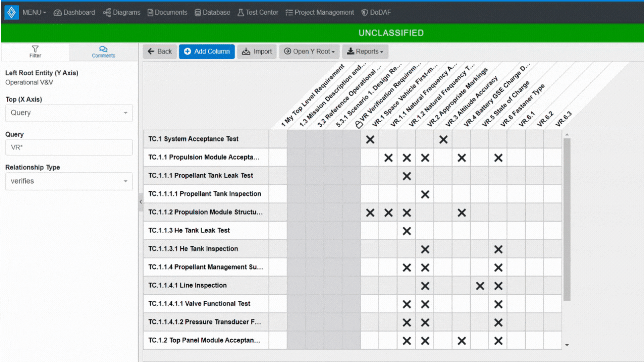Click VR query input field
The image size is (644, 362).
point(68,147)
